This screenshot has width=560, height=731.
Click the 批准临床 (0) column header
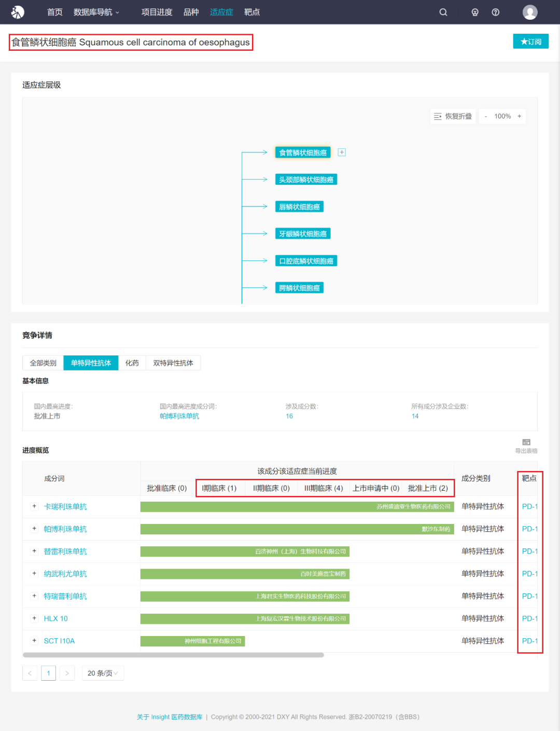[167, 488]
